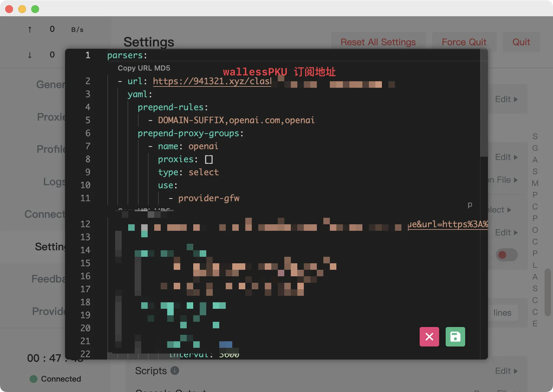Open the https://941321.xyz URL link in editor
Viewport: 553px width, 392px height.
coord(212,81)
